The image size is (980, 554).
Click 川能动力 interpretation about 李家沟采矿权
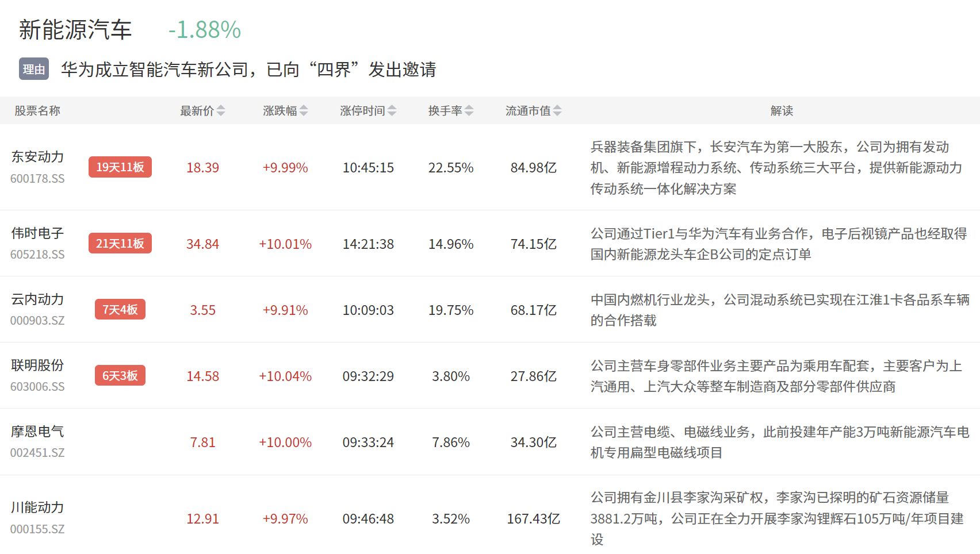(x=777, y=518)
